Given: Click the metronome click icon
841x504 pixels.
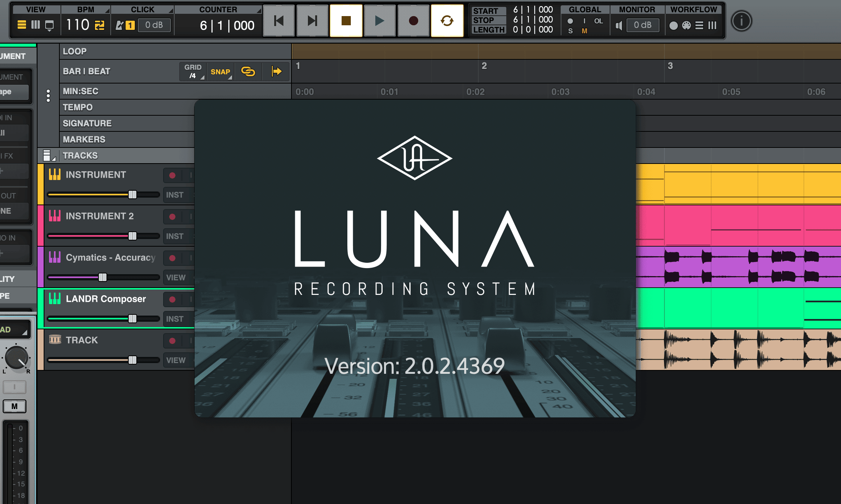Looking at the screenshot, I should coord(120,25).
